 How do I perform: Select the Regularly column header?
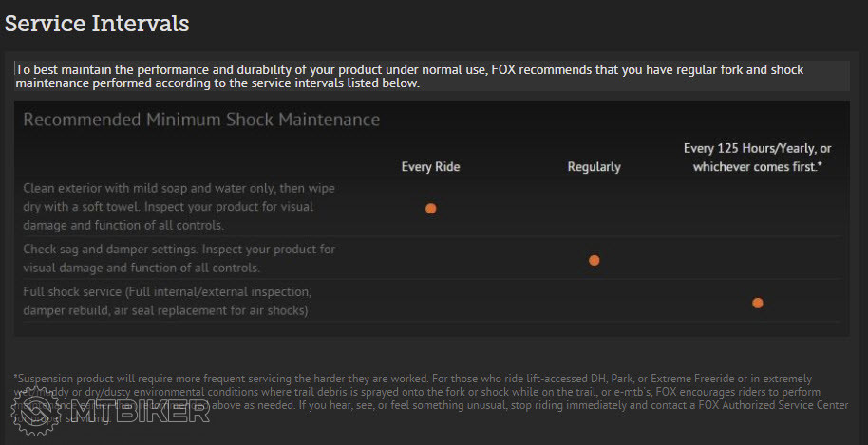594,167
